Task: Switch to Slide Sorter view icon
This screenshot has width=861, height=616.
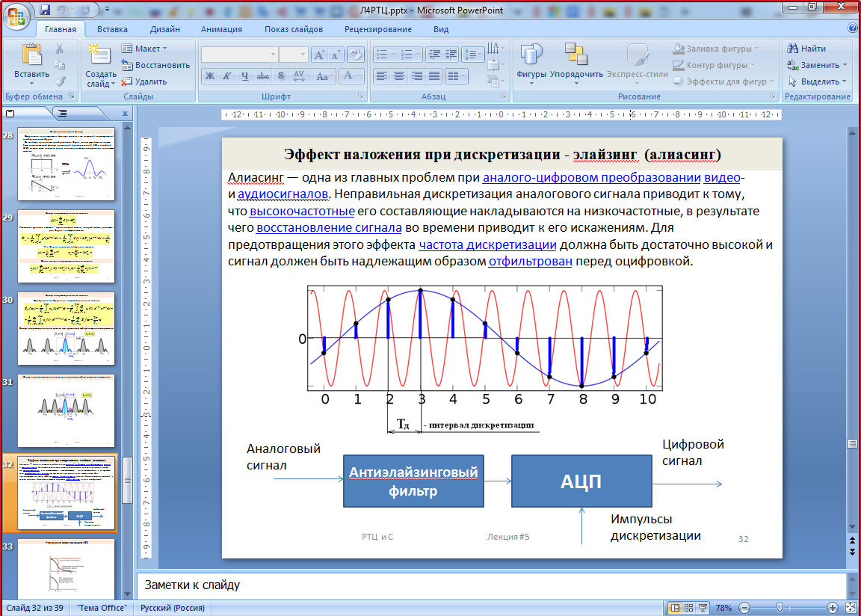Action: click(689, 608)
